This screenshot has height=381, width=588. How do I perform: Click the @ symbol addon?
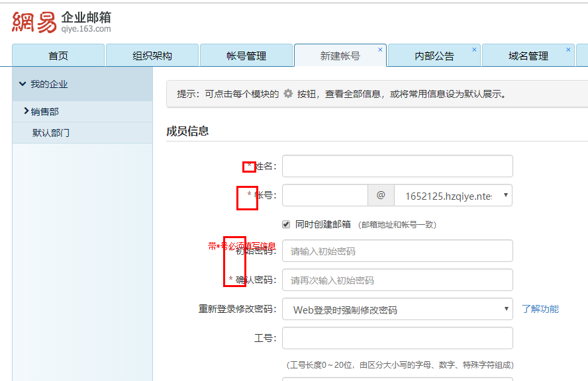[381, 195]
